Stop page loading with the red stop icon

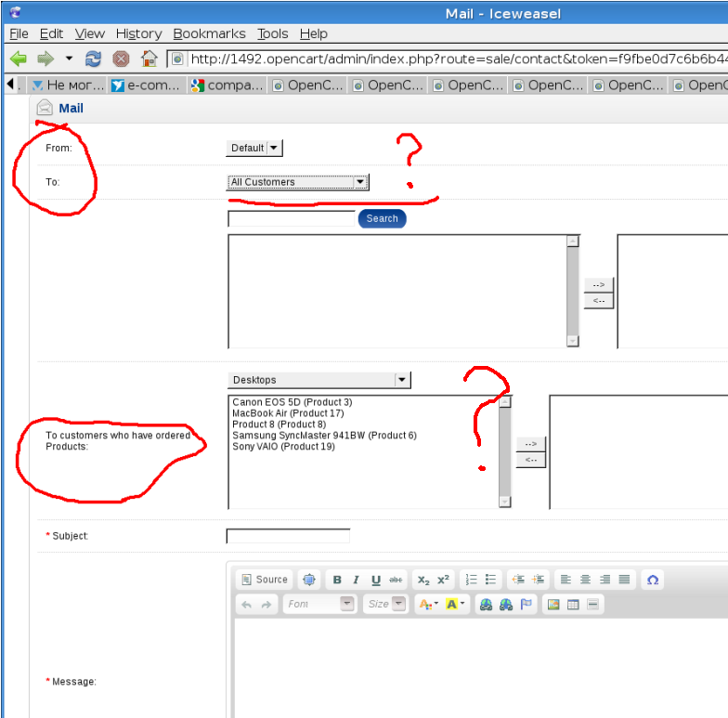pos(121,59)
